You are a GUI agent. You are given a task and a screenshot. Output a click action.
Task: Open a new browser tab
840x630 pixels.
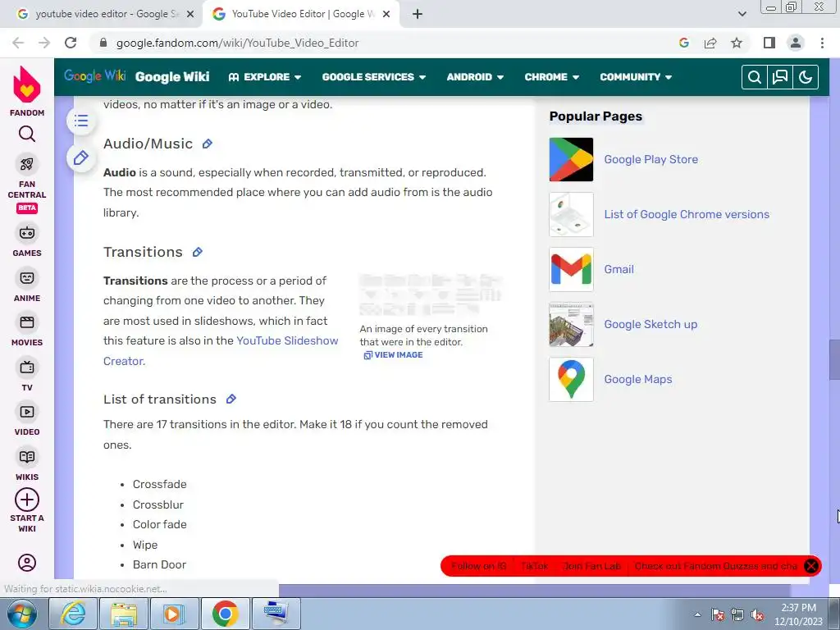418,14
